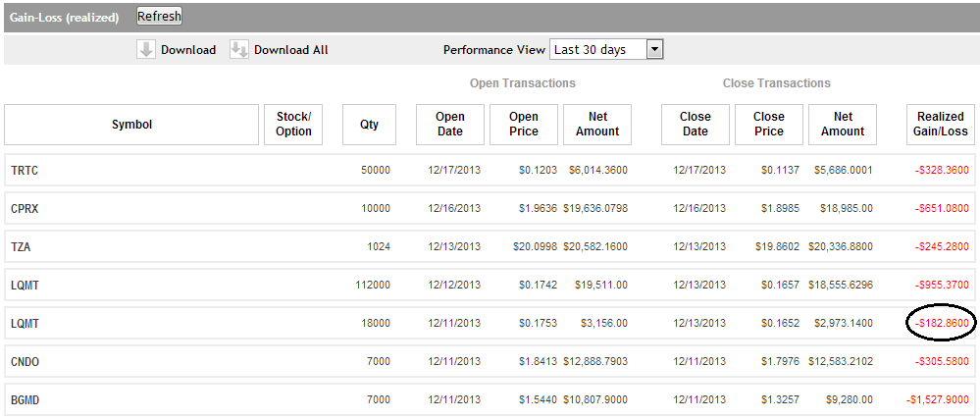
Task: Click the Open Price column header
Action: click(524, 125)
